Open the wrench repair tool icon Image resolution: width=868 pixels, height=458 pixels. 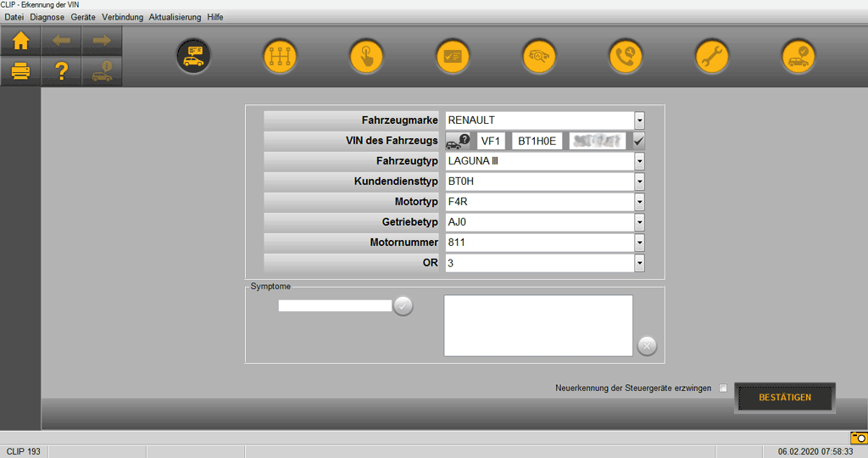pos(712,56)
